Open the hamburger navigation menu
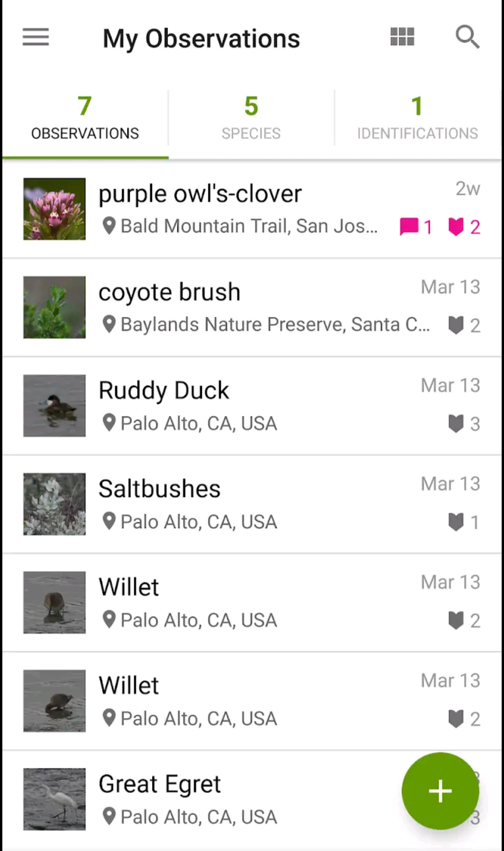Image resolution: width=504 pixels, height=851 pixels. point(35,37)
